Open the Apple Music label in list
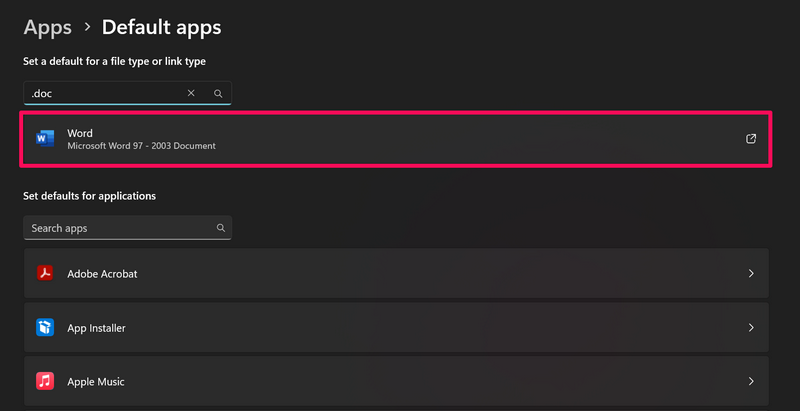Image resolution: width=800 pixels, height=411 pixels. tap(96, 381)
